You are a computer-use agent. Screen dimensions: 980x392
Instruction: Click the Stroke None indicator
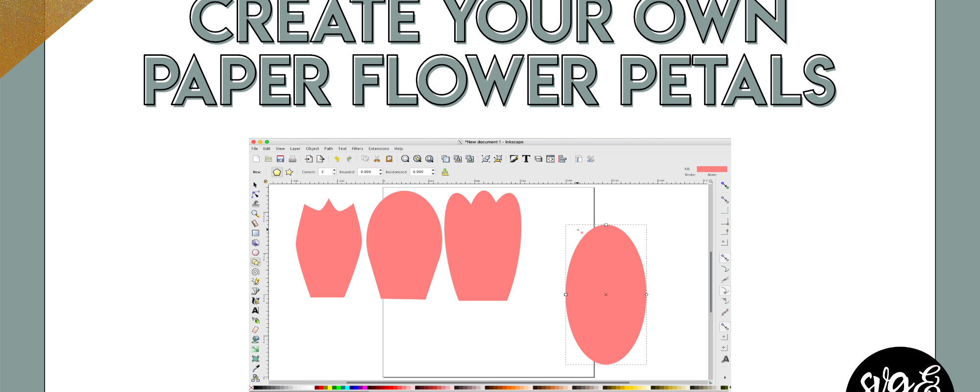point(712,175)
